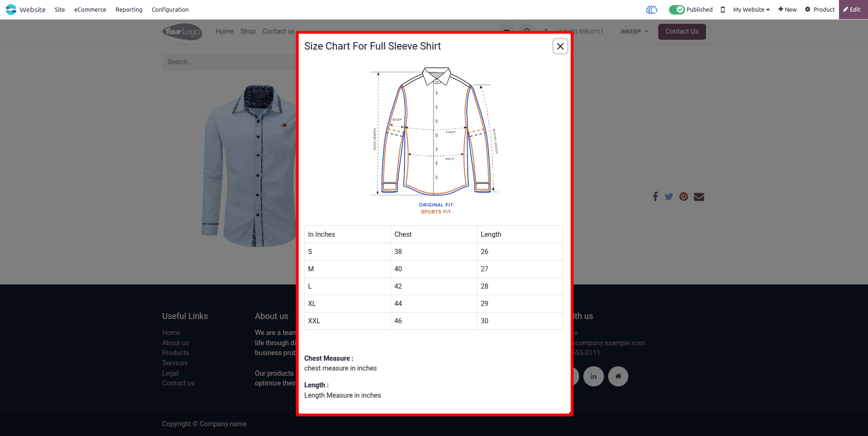
Task: Click the home round icon in footer
Action: 618,376
